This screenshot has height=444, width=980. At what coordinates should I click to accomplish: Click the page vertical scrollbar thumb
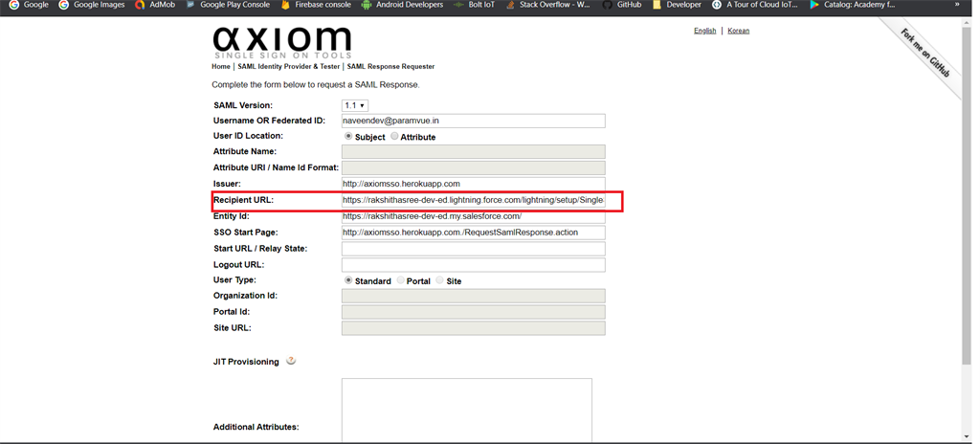[x=968, y=194]
